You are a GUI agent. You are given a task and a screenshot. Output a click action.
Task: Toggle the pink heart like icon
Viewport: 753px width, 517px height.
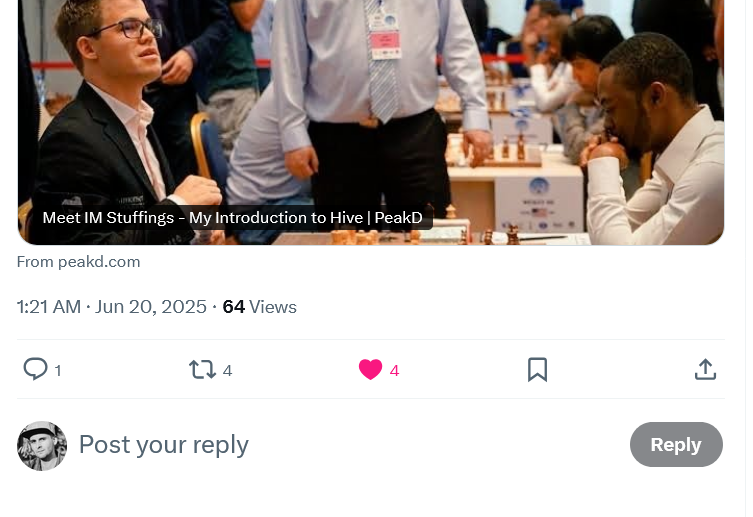pyautogui.click(x=370, y=370)
